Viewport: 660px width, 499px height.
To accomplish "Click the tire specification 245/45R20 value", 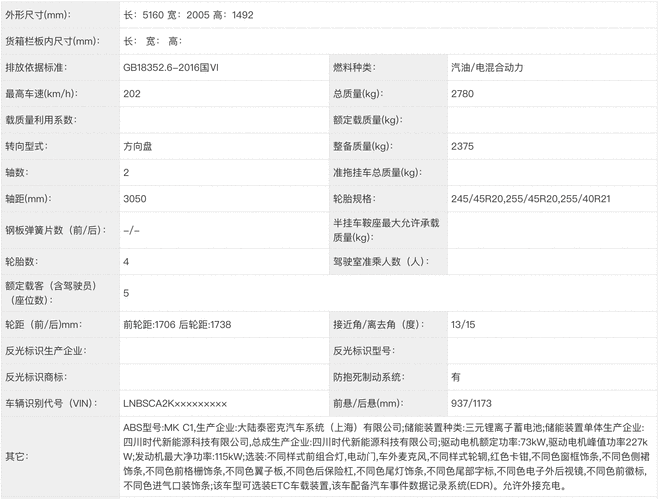I will pyautogui.click(x=542, y=199).
